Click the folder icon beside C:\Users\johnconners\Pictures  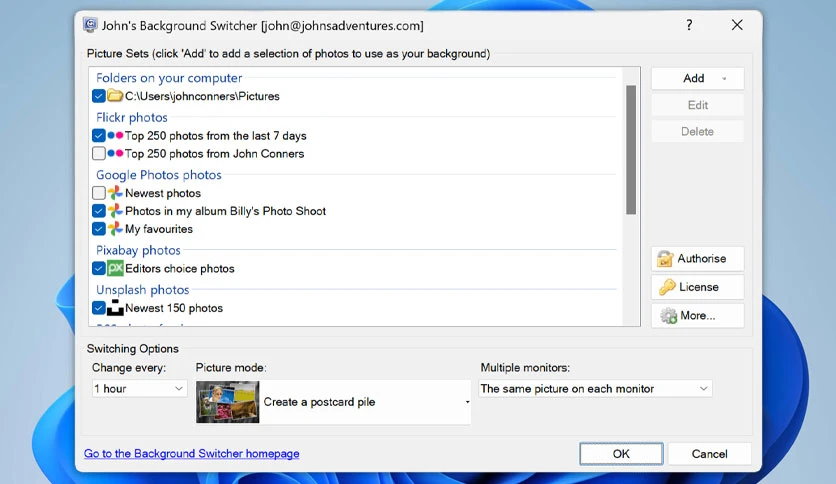pos(115,96)
